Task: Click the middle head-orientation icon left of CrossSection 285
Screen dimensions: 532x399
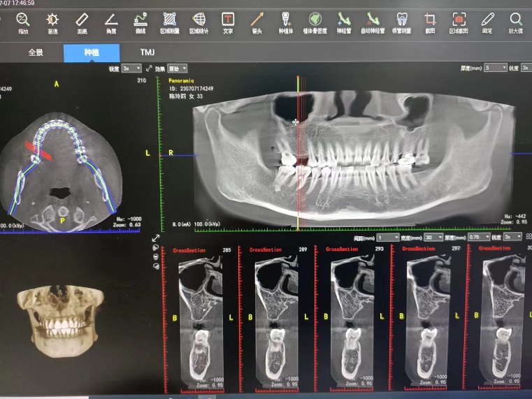Action: click(156, 257)
